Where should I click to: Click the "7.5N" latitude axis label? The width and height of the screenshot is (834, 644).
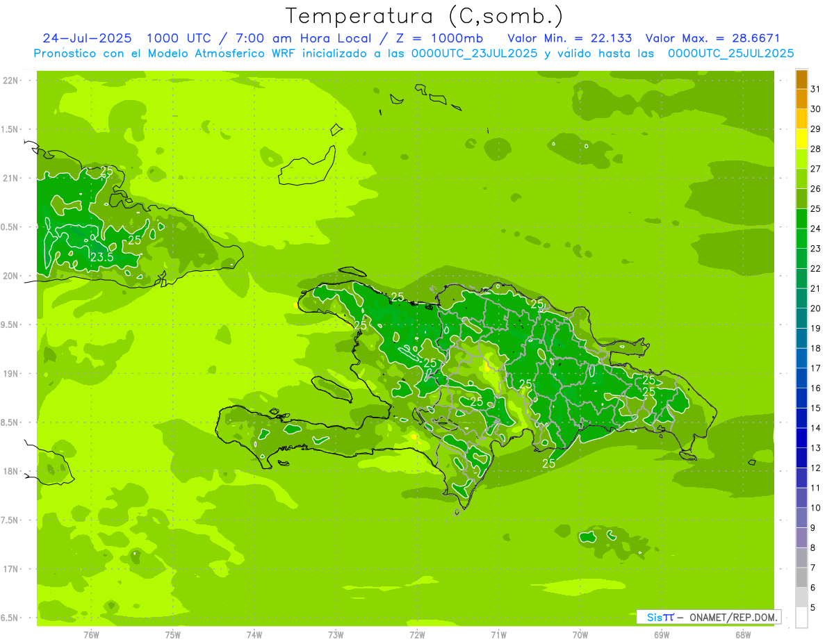tap(10, 520)
